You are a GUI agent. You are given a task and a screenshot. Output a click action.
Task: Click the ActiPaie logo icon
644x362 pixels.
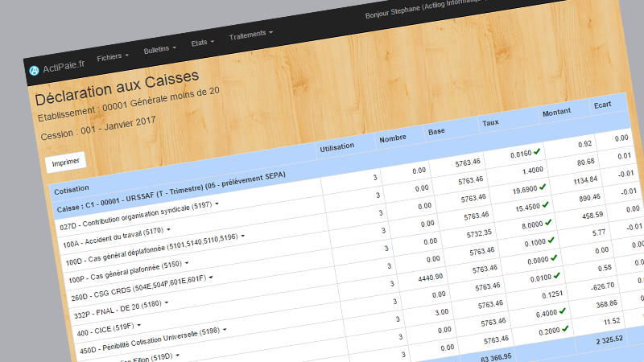35,71
